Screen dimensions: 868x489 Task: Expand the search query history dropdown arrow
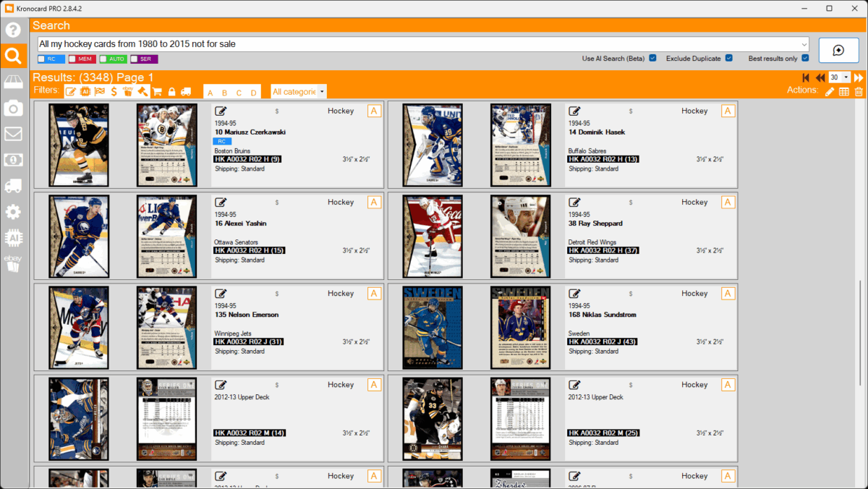pyautogui.click(x=804, y=44)
